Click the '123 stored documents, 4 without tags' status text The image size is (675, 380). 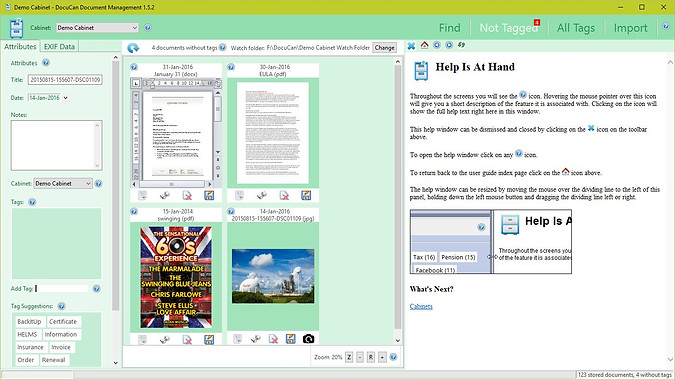[x=625, y=375]
